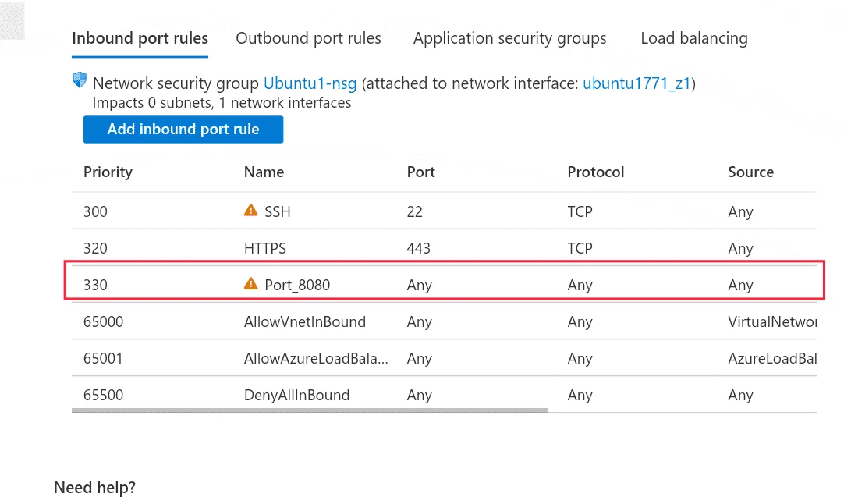Select the AllowVnetInBound rule name

click(x=305, y=321)
